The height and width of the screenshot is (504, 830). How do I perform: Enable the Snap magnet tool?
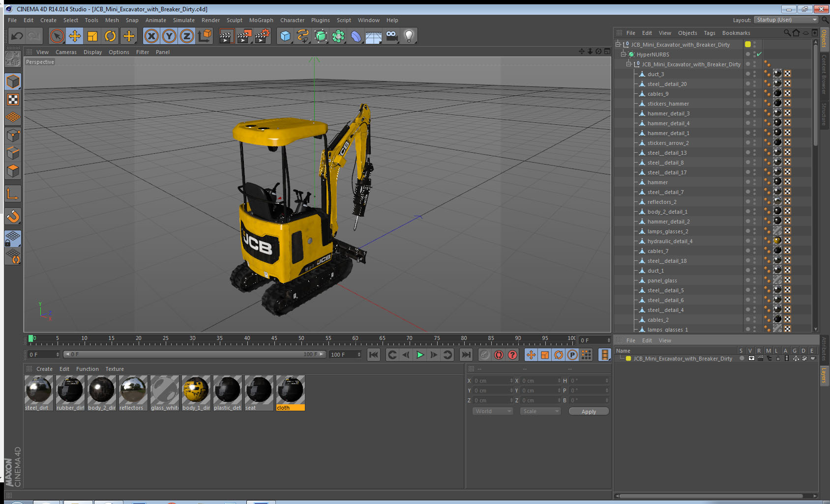pyautogui.click(x=13, y=216)
